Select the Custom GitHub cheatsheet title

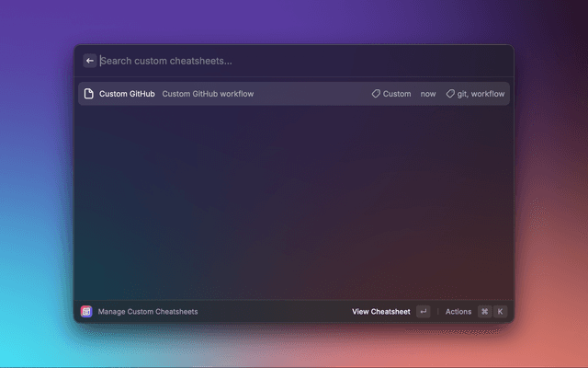[127, 94]
